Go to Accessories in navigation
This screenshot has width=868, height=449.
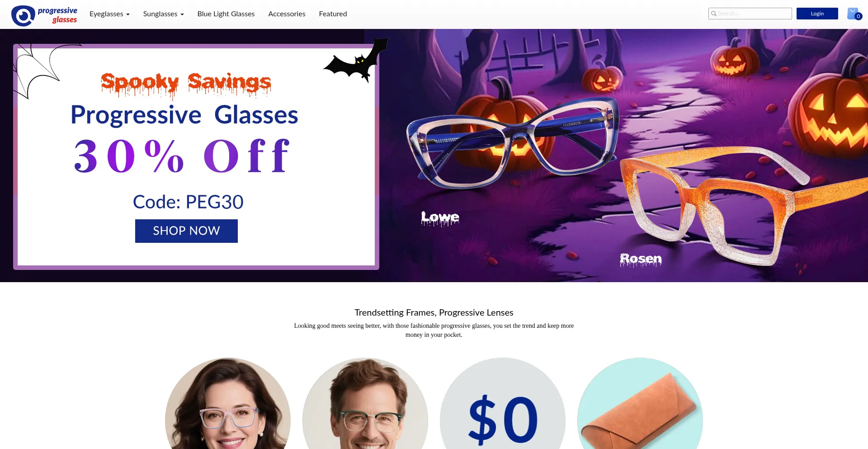point(287,14)
